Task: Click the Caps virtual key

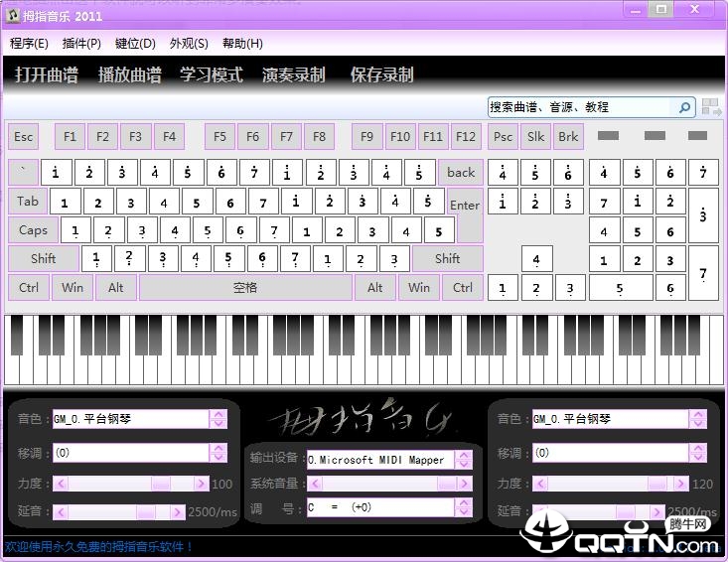Action: 33,230
